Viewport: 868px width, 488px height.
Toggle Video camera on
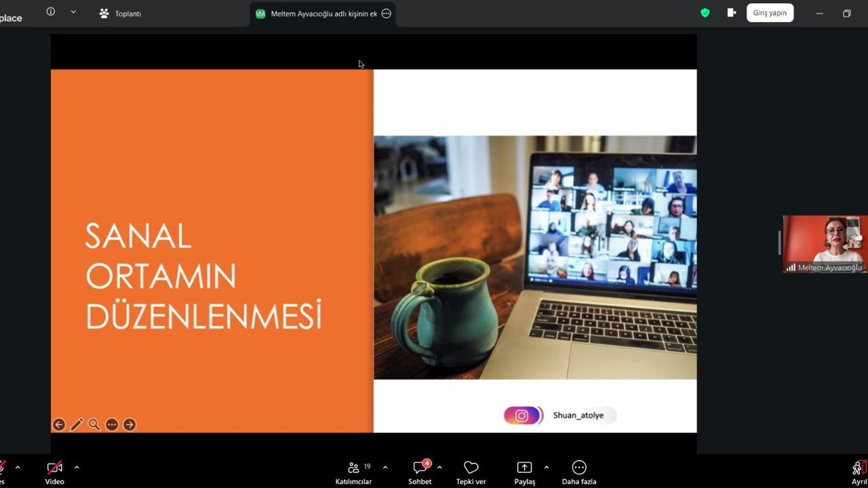point(54,472)
